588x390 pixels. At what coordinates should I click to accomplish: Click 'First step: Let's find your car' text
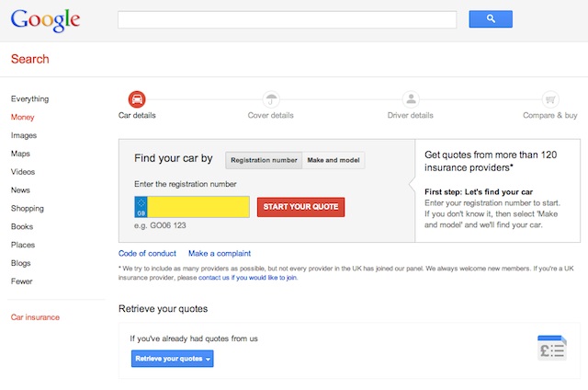[479, 192]
